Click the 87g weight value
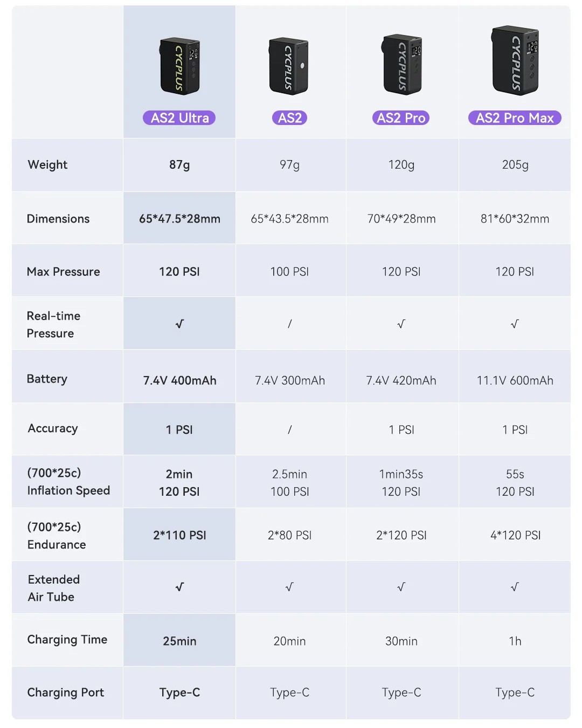The image size is (582, 728). 179,165
